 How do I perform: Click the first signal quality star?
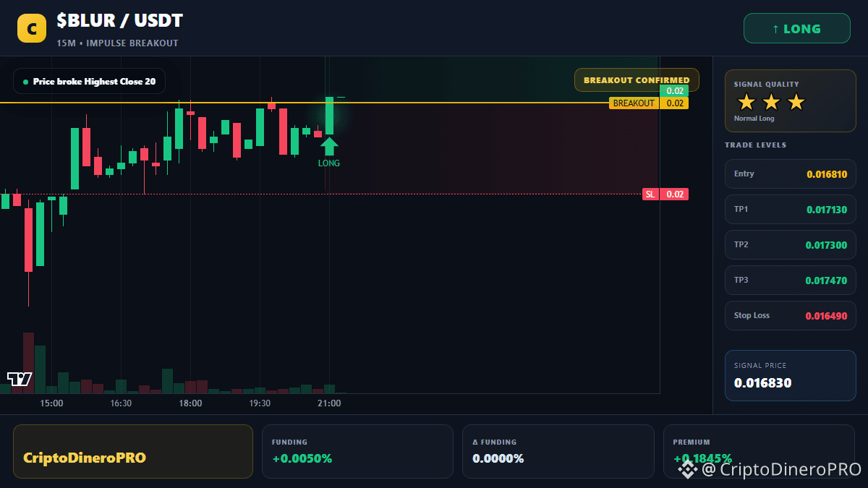point(746,102)
